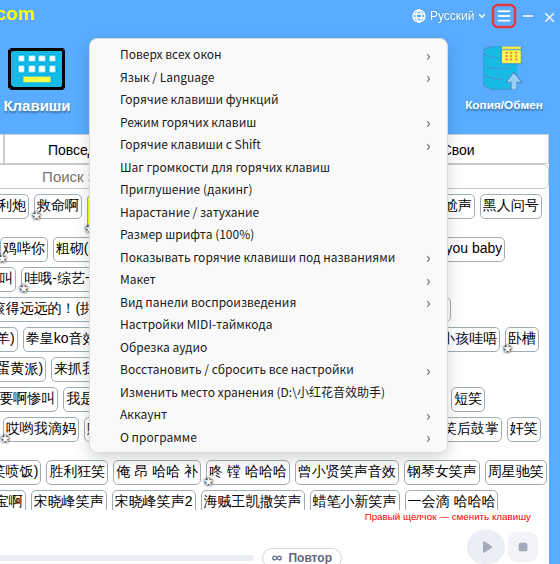Play the 短笑 sound button

468,399
